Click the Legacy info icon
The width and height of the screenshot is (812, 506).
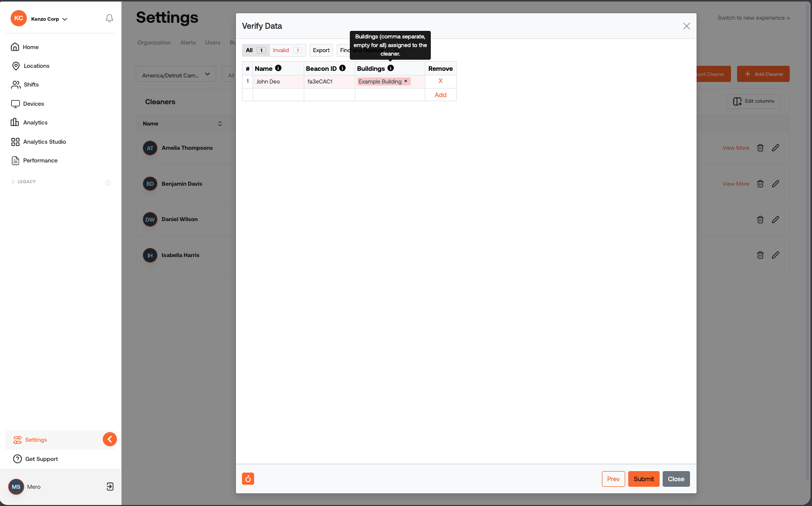click(x=108, y=183)
